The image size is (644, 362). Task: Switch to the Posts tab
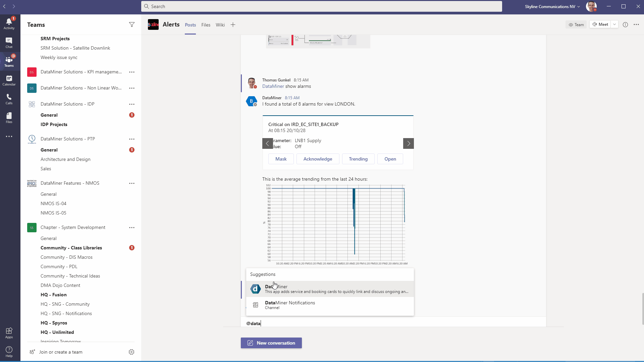point(190,25)
